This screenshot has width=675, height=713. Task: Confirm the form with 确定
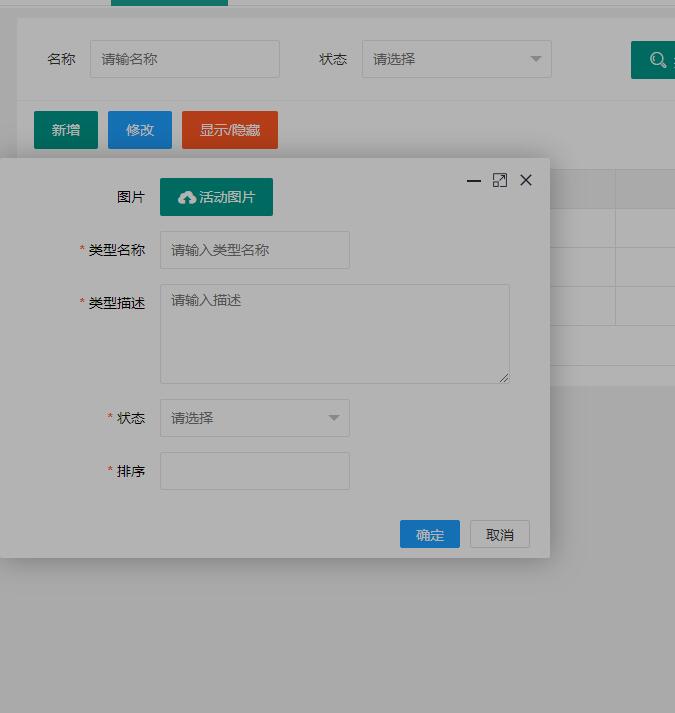point(430,534)
